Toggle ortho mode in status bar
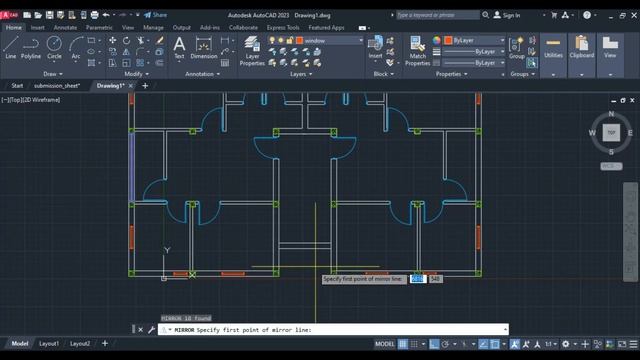The image size is (640, 360). tap(434, 344)
